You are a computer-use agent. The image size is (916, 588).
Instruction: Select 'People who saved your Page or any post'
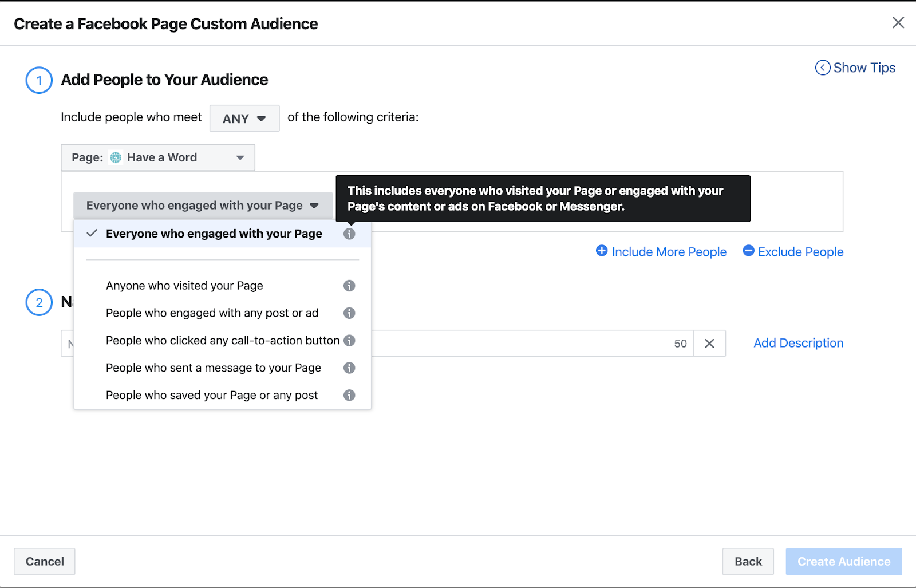pyautogui.click(x=211, y=396)
